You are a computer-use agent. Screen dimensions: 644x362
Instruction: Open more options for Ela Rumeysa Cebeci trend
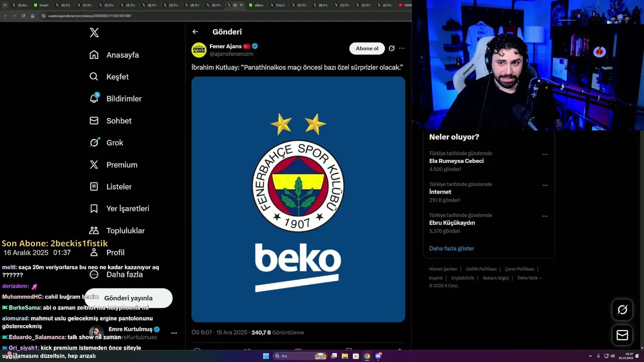pyautogui.click(x=545, y=154)
